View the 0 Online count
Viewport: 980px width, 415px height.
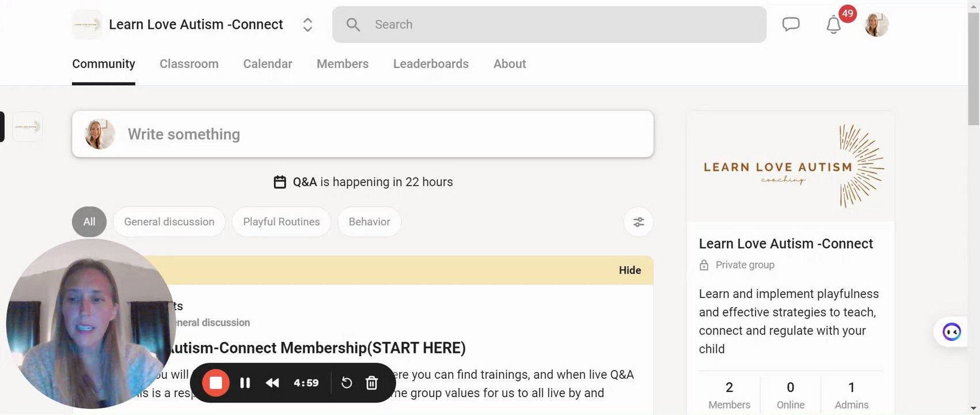click(791, 395)
